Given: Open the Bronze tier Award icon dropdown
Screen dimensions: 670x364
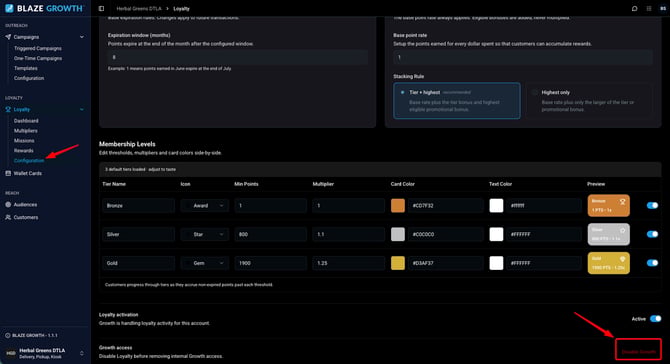Looking at the screenshot, I should pos(205,205).
